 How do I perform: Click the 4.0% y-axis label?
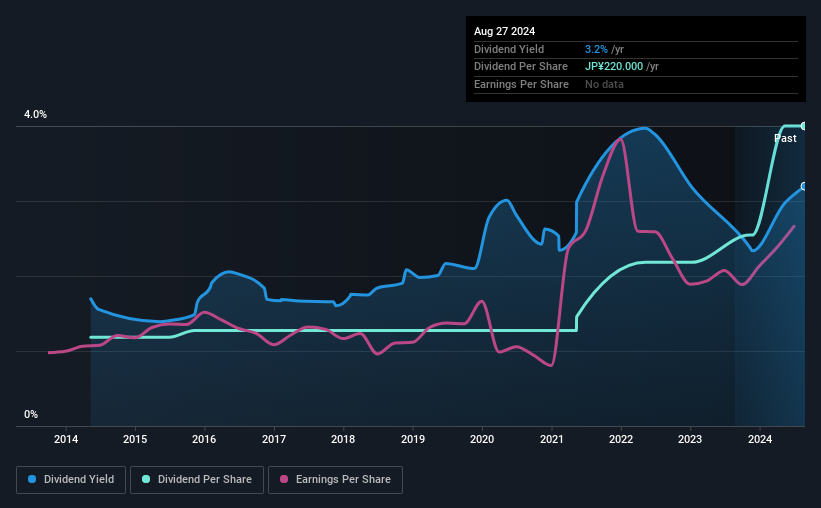pyautogui.click(x=35, y=115)
